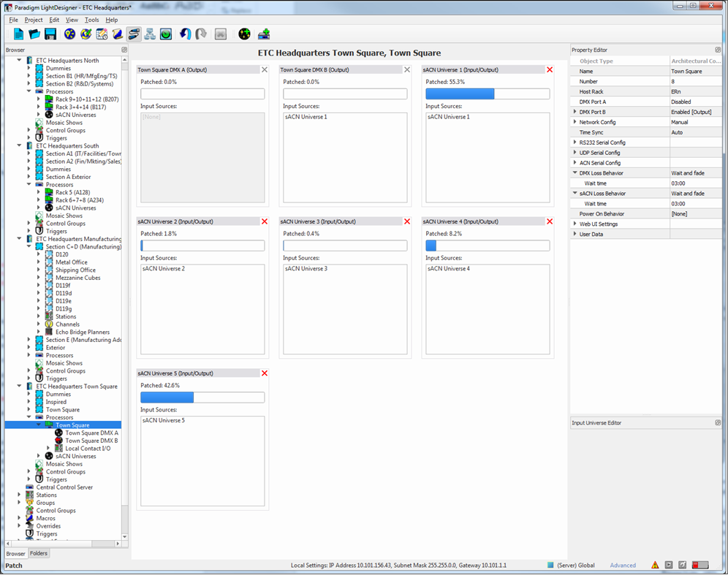Switch to the Browser tab

click(16, 553)
